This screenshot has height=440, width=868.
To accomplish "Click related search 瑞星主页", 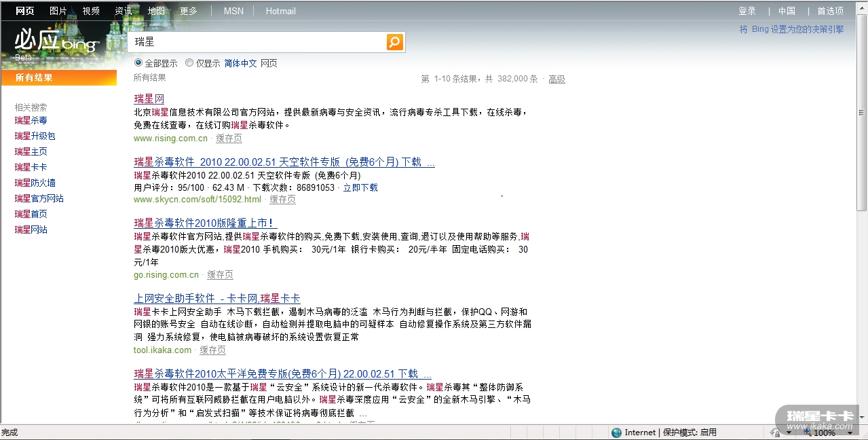I will [x=31, y=151].
